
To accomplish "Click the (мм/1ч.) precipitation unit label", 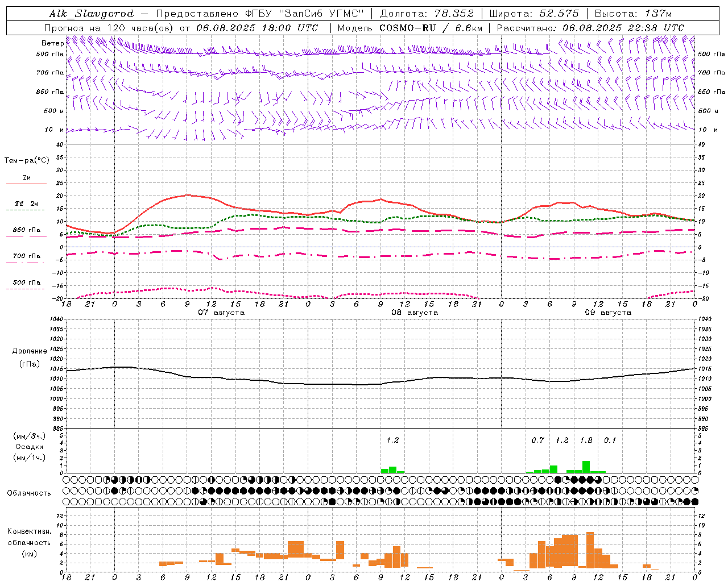I will [30, 458].
